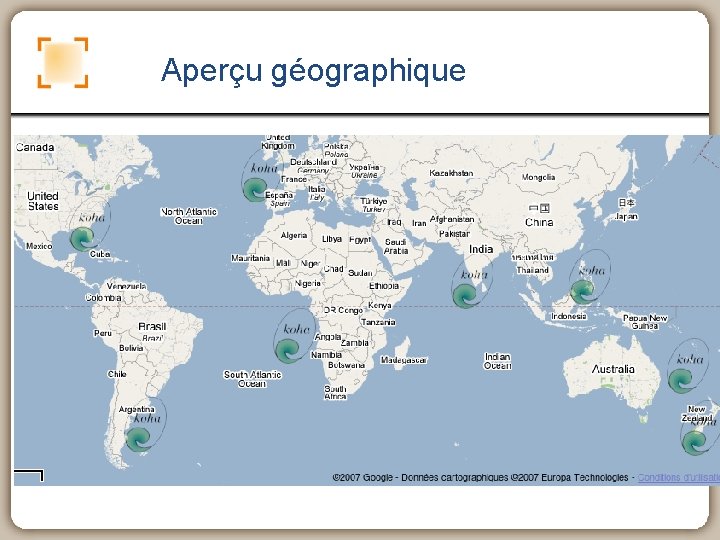Click the Algeria country label
This screenshot has width=720, height=540.
point(293,235)
